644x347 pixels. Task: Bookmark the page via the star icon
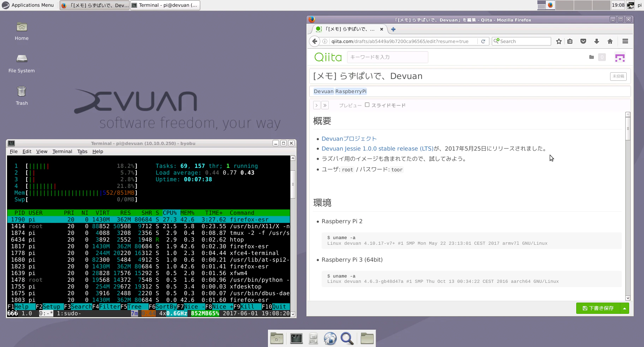[559, 41]
